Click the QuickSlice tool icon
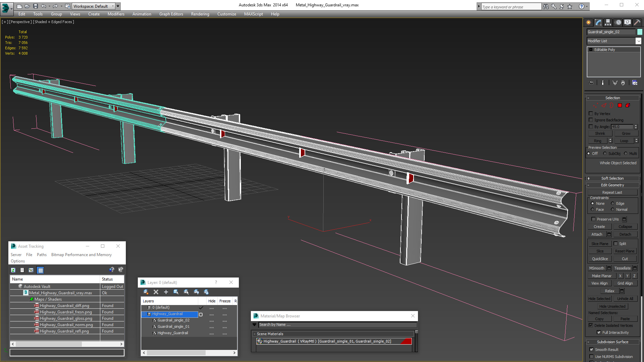The image size is (644, 362). [x=600, y=258]
